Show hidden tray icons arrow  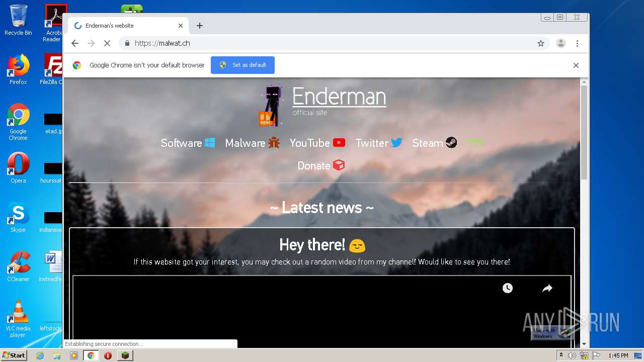pyautogui.click(x=561, y=355)
